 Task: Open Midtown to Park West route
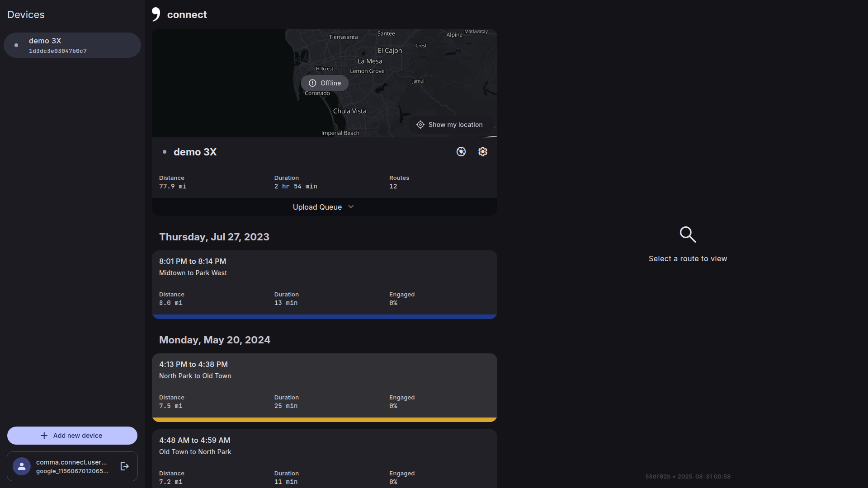click(x=324, y=280)
